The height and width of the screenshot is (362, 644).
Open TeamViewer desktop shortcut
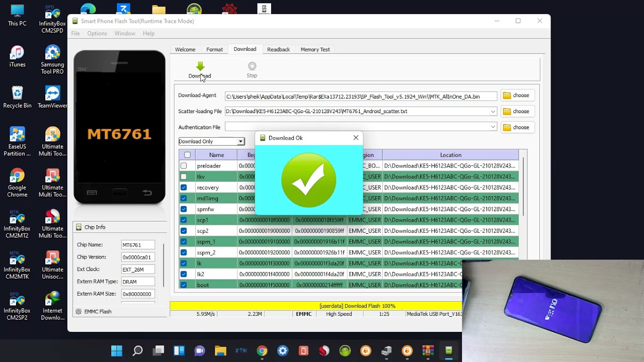52,98
